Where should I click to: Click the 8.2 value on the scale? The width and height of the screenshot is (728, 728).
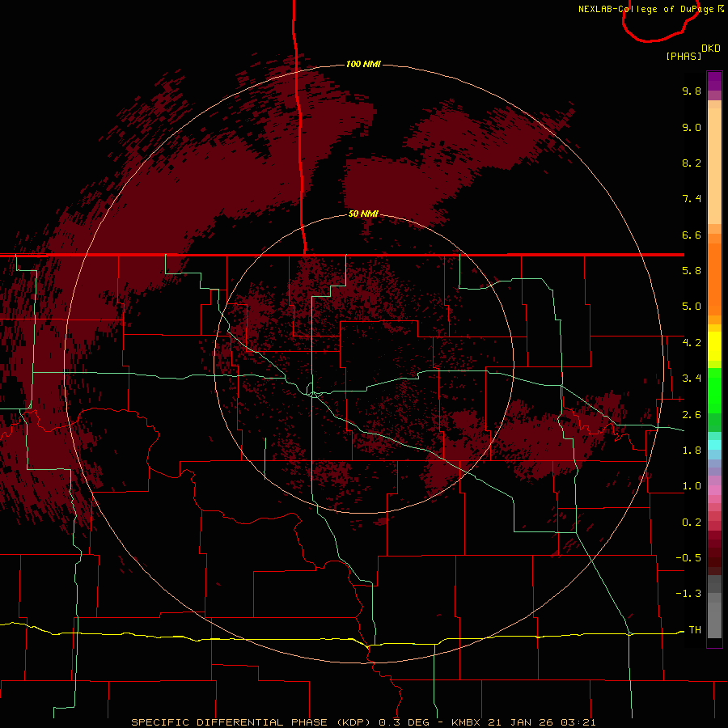(x=692, y=163)
